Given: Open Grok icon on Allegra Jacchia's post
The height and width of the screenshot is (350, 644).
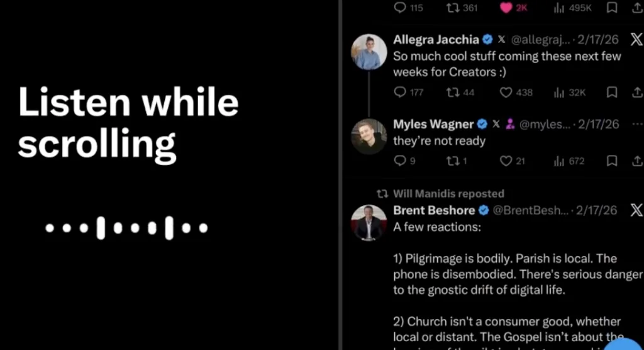Looking at the screenshot, I should [636, 39].
